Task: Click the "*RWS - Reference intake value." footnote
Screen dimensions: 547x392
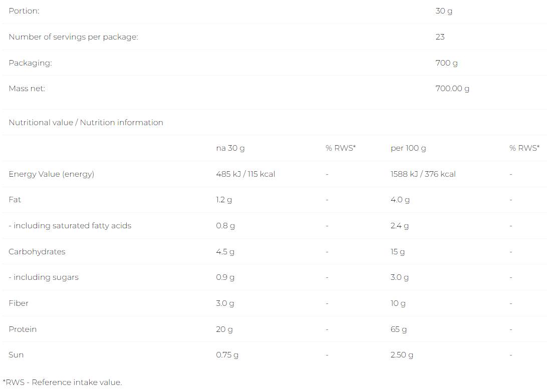Action: pos(62,382)
